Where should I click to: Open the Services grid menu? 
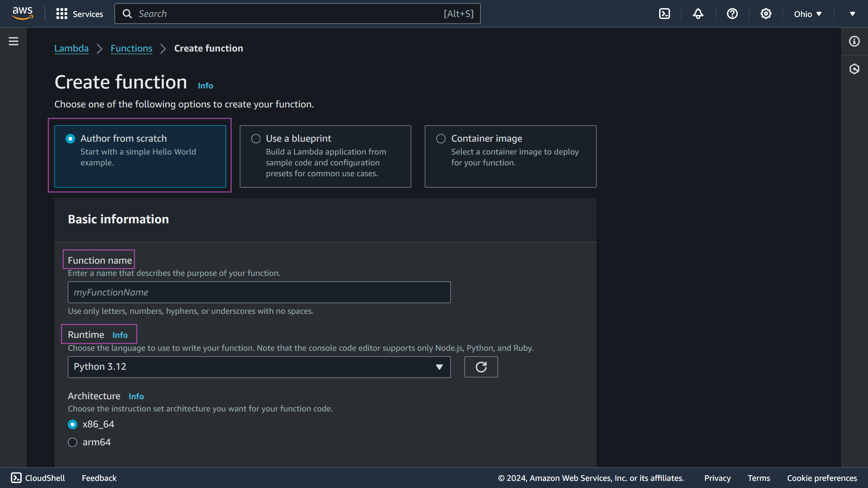(62, 14)
